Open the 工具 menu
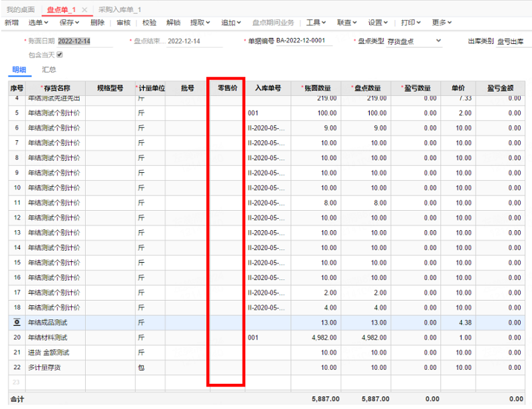Viewport: 532px width, 409px height. coord(316,23)
